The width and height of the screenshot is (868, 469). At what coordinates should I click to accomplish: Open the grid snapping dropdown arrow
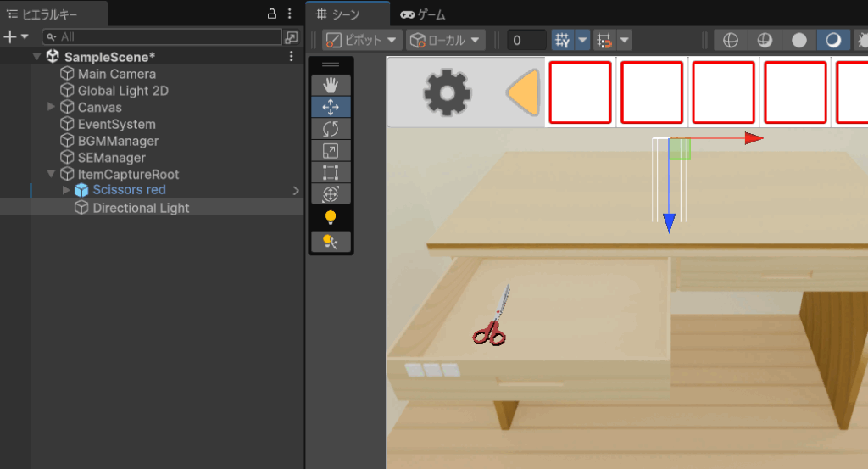(x=625, y=41)
